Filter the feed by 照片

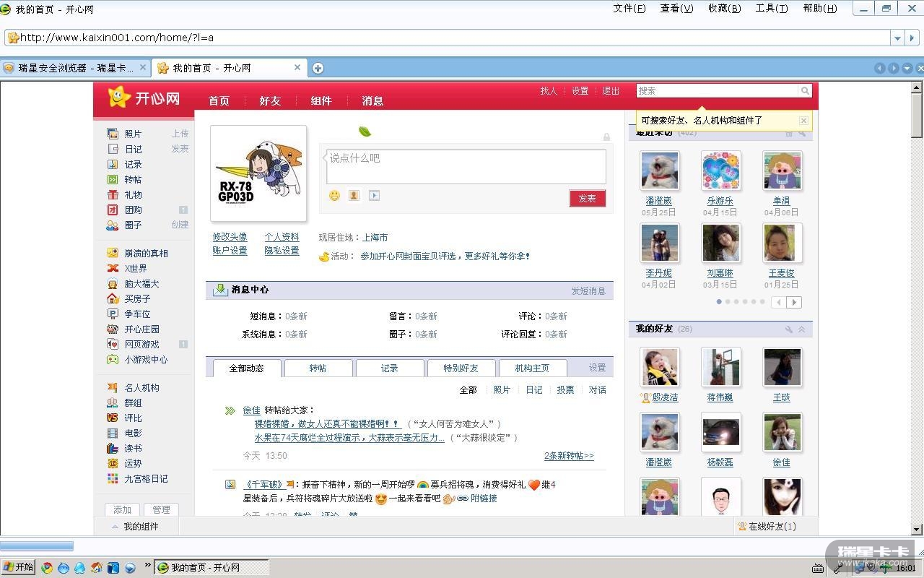(x=502, y=389)
